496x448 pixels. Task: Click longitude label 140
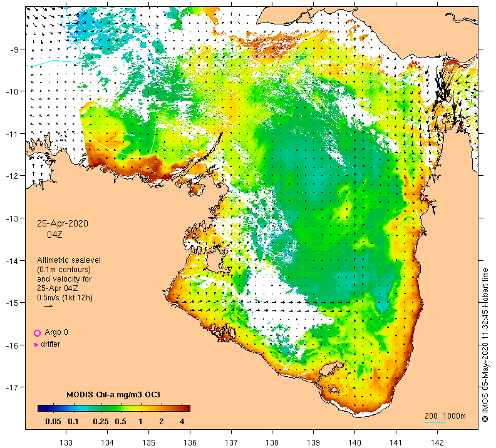pyautogui.click(x=354, y=442)
